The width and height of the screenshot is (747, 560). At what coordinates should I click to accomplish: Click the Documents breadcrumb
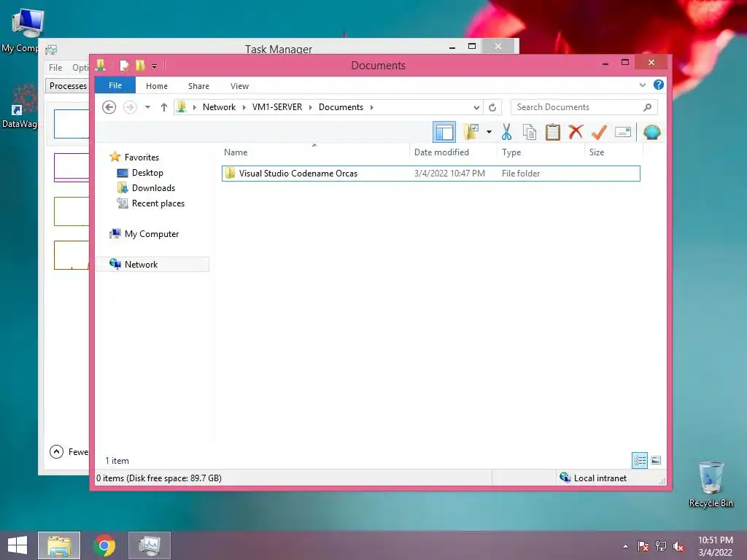point(341,107)
